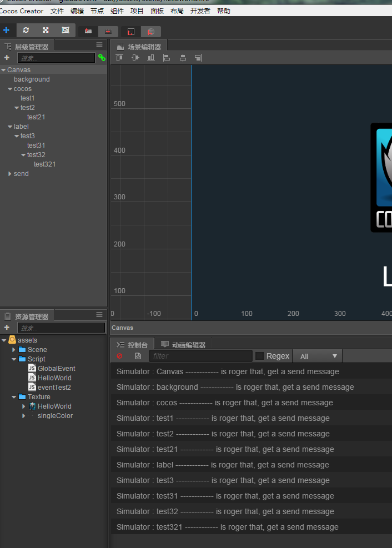Open the console log file icon
Viewport: 392px width, 548px height.
[x=138, y=356]
